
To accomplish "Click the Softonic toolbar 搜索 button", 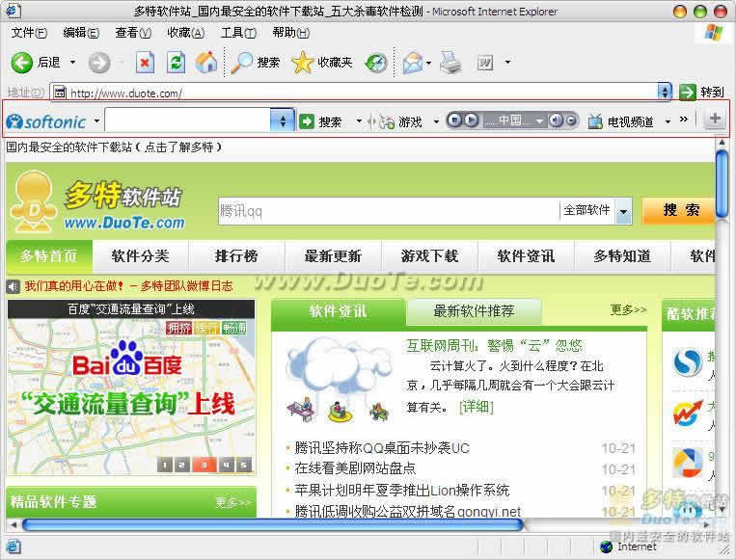I will [320, 122].
